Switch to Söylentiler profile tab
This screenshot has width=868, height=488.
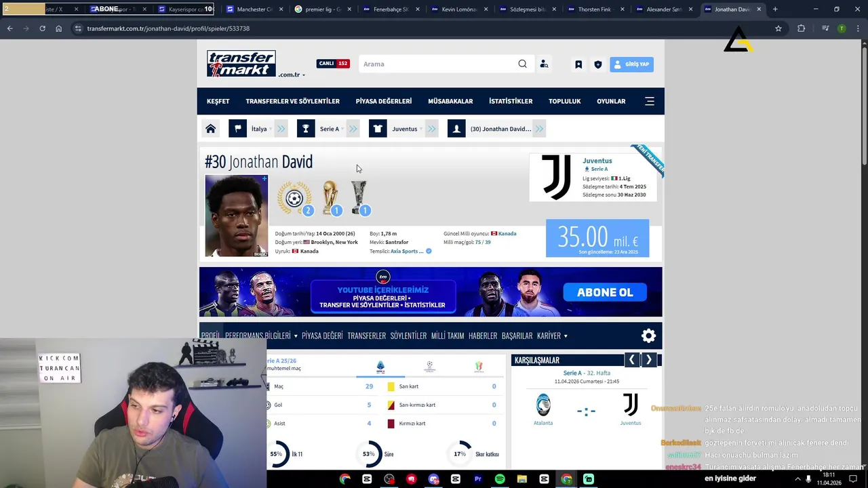coord(408,335)
